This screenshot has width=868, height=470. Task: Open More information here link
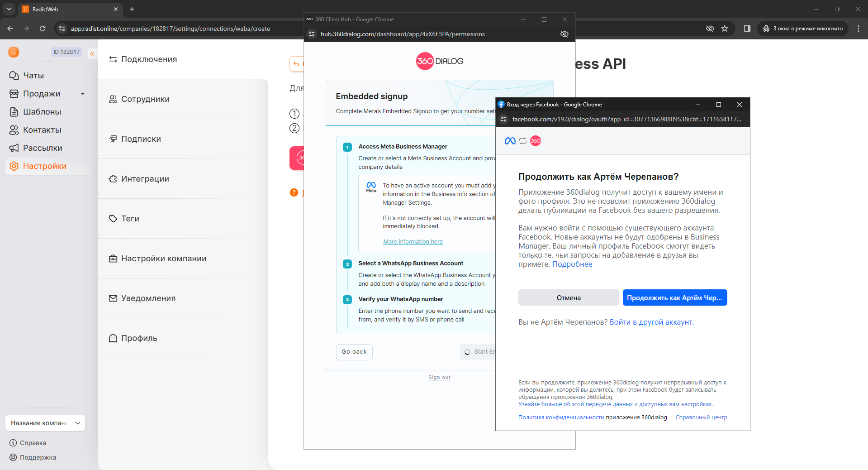click(x=413, y=242)
